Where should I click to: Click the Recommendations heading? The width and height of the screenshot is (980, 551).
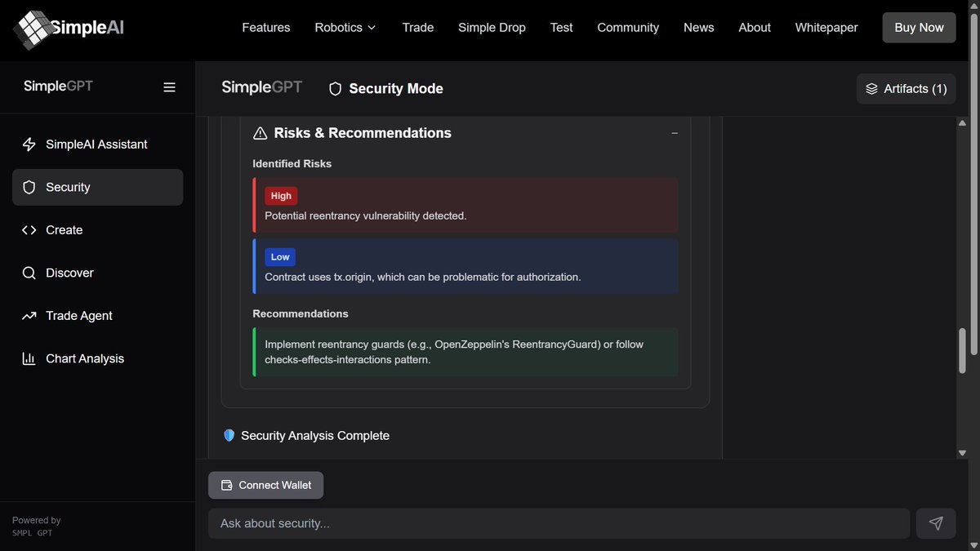coord(301,313)
